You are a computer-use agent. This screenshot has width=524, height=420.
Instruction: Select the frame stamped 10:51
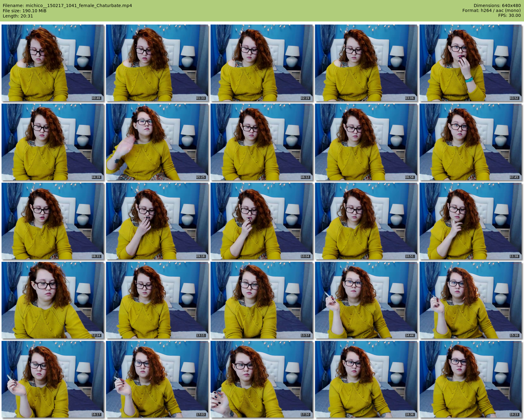point(366,221)
